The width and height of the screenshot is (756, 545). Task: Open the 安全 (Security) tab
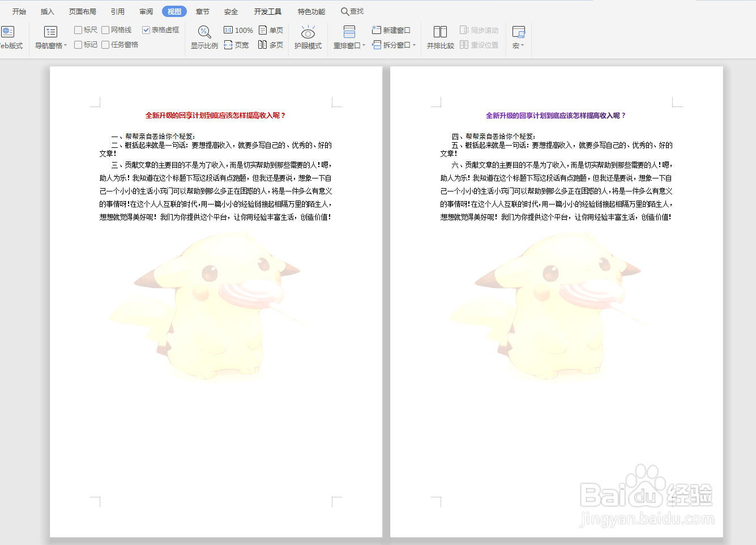tap(231, 11)
